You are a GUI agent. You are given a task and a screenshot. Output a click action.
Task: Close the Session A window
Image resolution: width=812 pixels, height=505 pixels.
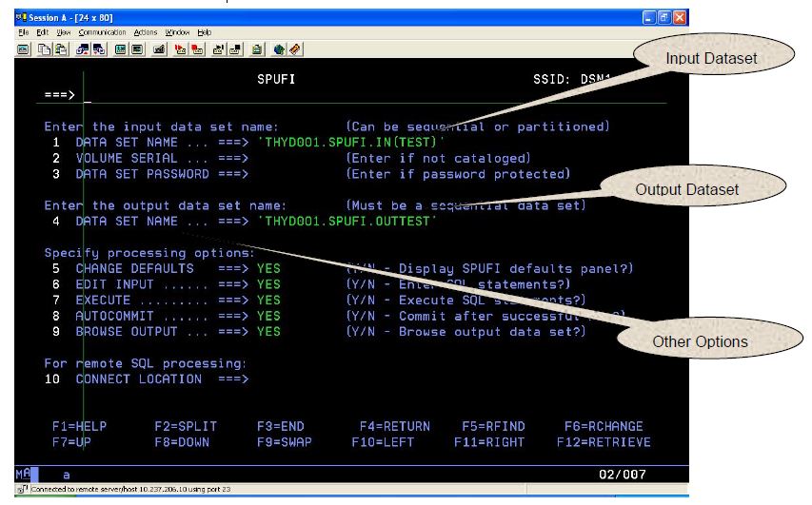(680, 17)
